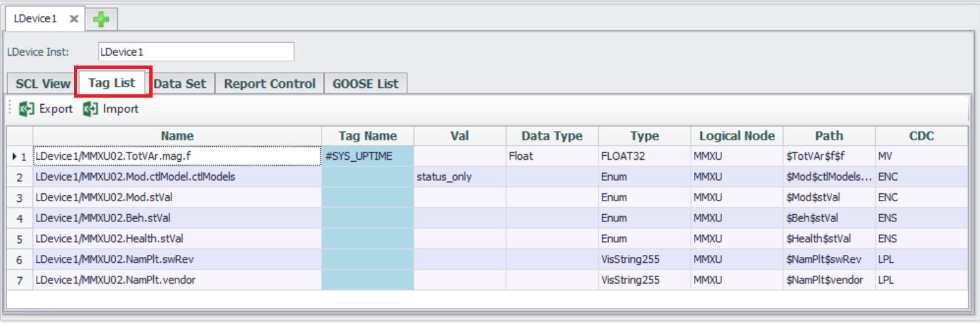The width and height of the screenshot is (980, 323).
Task: Switch to the SCL View tab
Action: pos(43,84)
